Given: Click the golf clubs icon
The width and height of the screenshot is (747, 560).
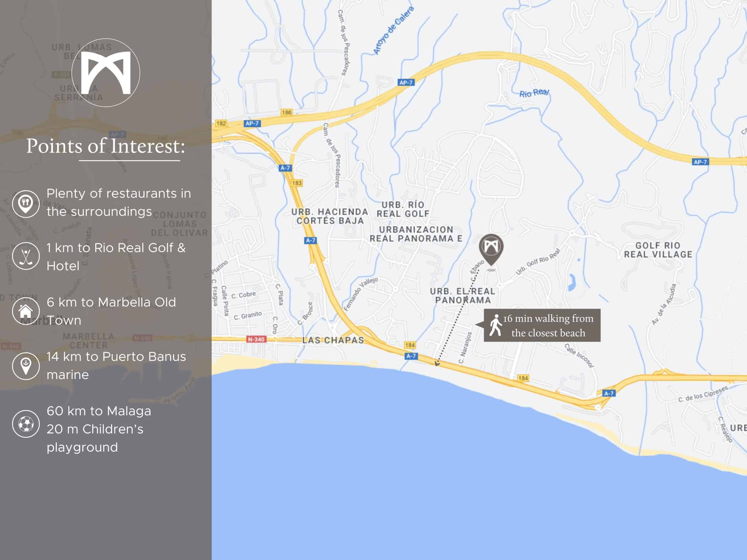Looking at the screenshot, I should pos(26,256).
